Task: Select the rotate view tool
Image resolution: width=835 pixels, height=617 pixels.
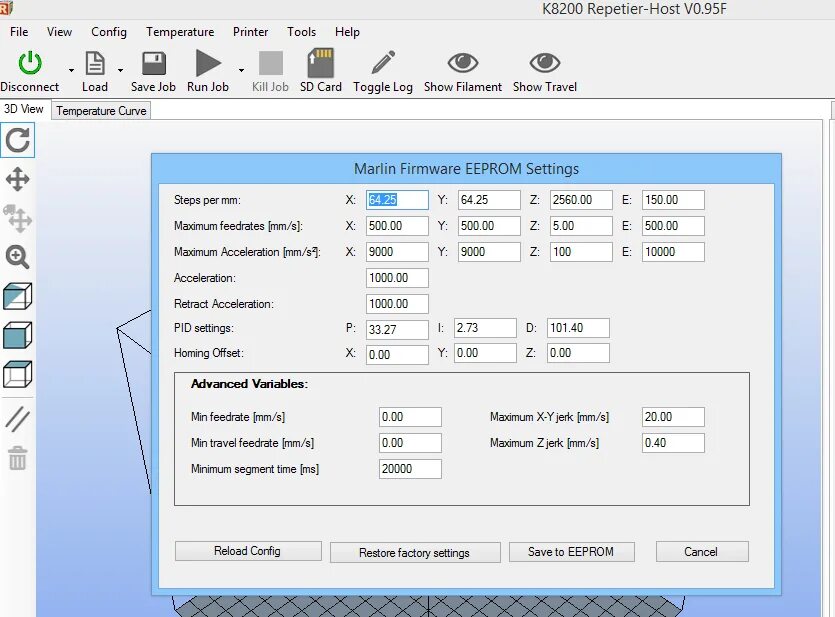Action: coord(18,140)
